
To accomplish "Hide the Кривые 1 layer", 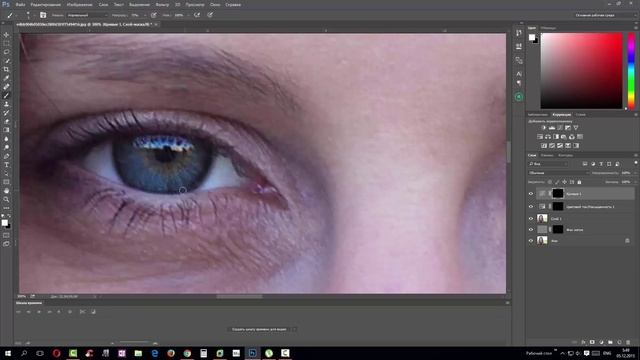I will pos(531,194).
